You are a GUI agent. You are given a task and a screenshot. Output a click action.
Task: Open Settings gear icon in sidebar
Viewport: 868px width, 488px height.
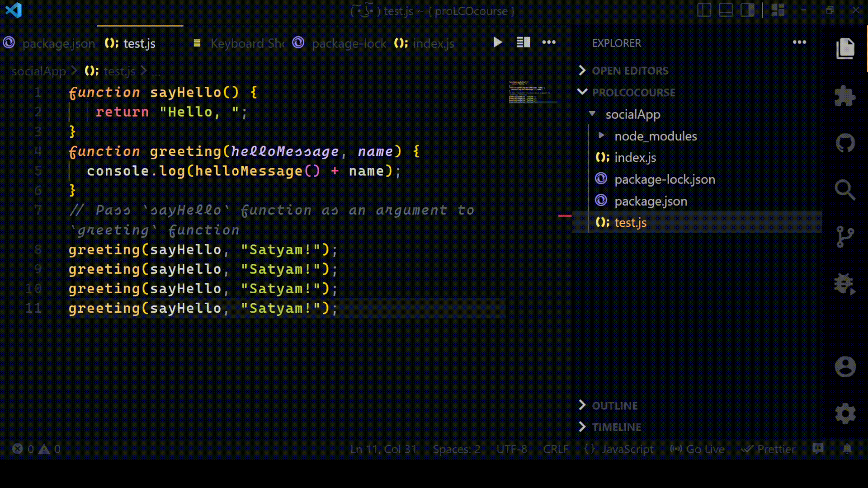click(846, 413)
